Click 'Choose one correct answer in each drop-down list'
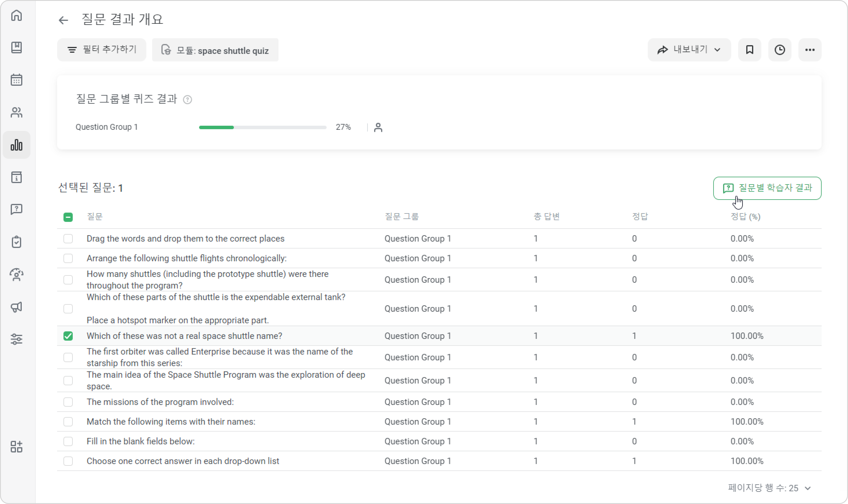This screenshot has width=848, height=504. 183,461
